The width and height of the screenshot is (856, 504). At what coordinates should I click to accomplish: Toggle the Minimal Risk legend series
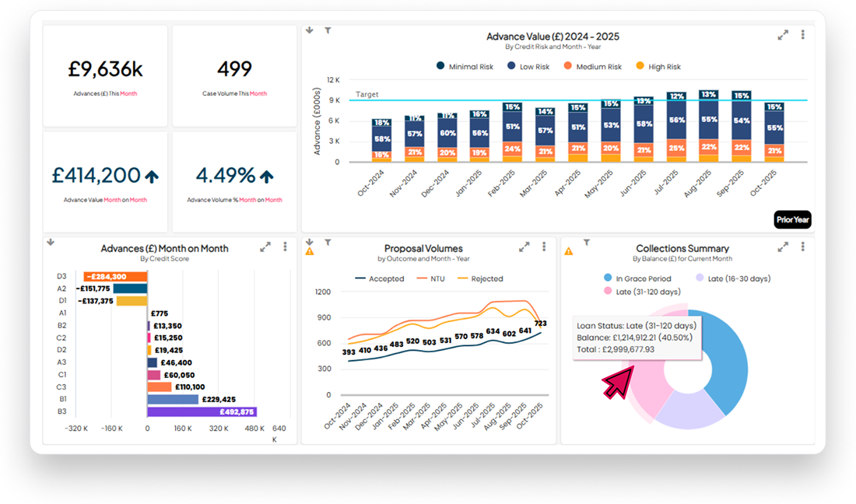click(x=465, y=67)
